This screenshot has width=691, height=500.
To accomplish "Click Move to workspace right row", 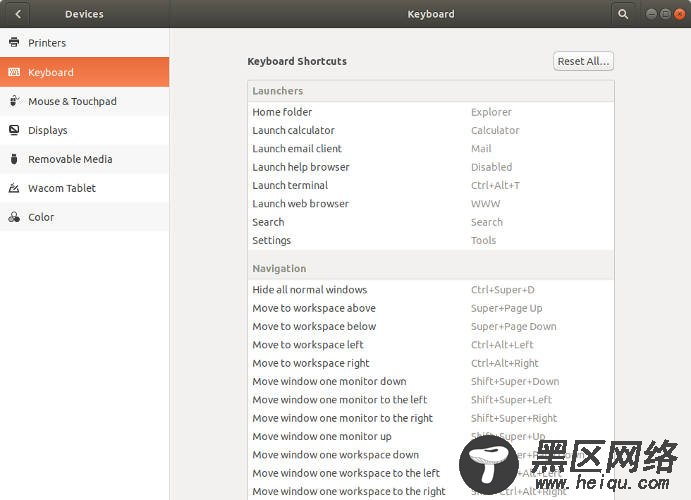I will click(431, 363).
